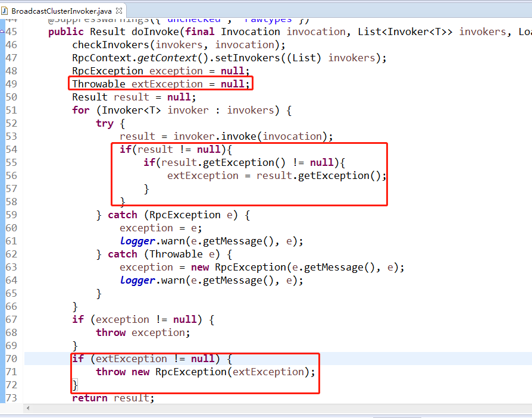This screenshot has width=532, height=418.
Task: Select the Logger identifier on line 61
Action: 137,241
